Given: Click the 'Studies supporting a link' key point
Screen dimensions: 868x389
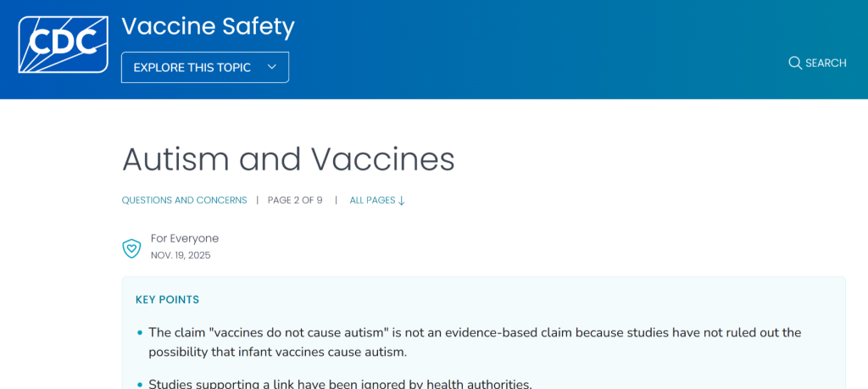Looking at the screenshot, I should 340,384.
